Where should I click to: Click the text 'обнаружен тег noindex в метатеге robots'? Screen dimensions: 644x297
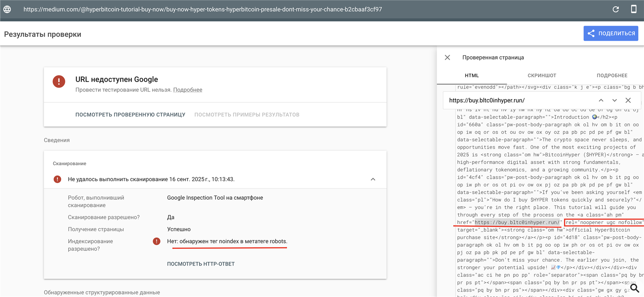point(234,241)
